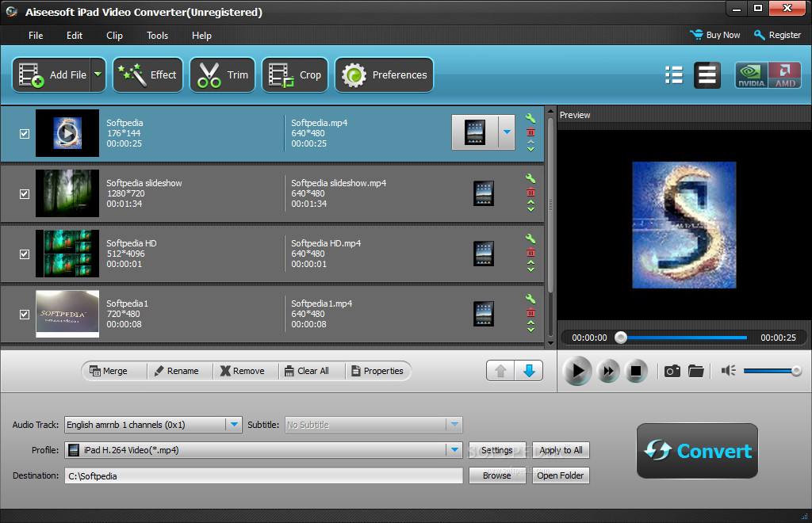This screenshot has width=812, height=523.
Task: Start conversion with the Convert button
Action: tap(697, 451)
